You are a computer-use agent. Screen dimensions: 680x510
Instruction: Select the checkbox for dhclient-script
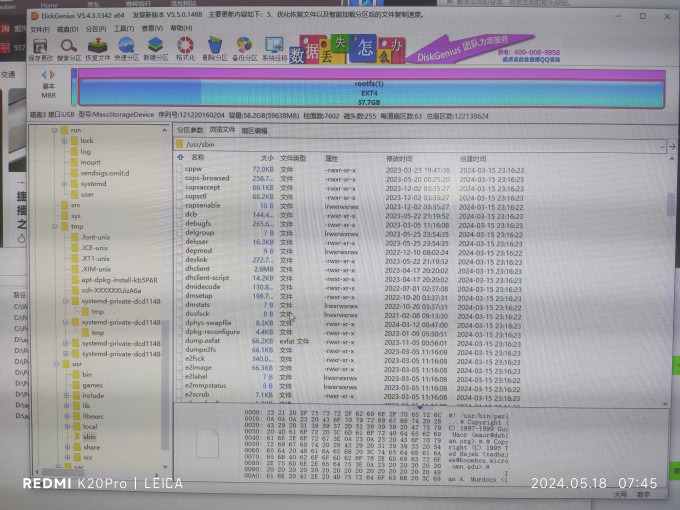coord(180,278)
